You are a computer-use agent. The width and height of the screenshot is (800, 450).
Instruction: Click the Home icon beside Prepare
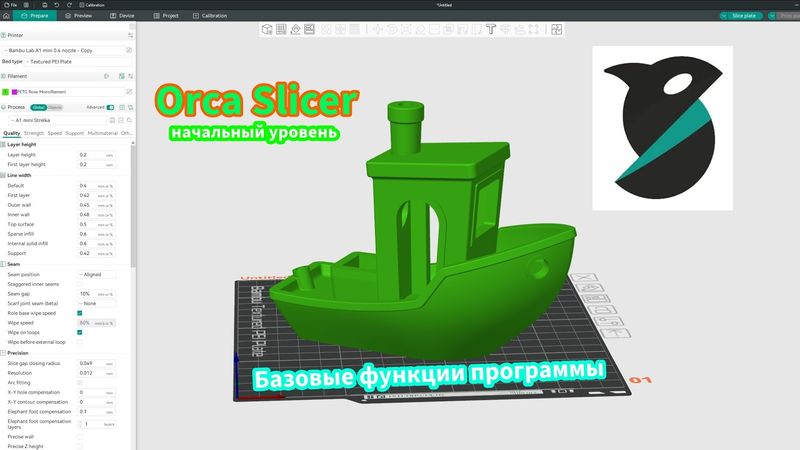6,16
